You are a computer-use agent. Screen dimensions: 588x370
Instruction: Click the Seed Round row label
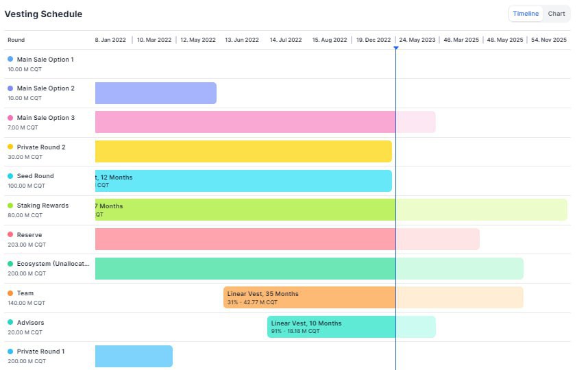(35, 176)
